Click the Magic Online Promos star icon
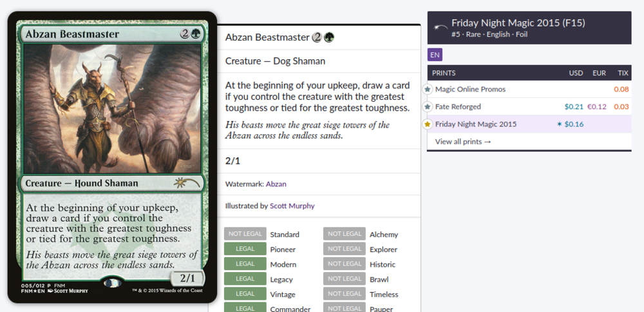 (428, 89)
